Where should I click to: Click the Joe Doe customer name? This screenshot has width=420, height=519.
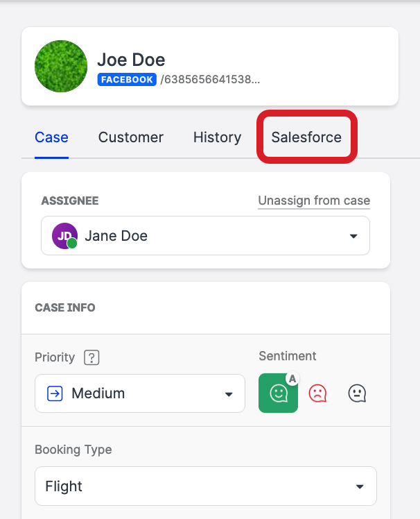click(131, 60)
